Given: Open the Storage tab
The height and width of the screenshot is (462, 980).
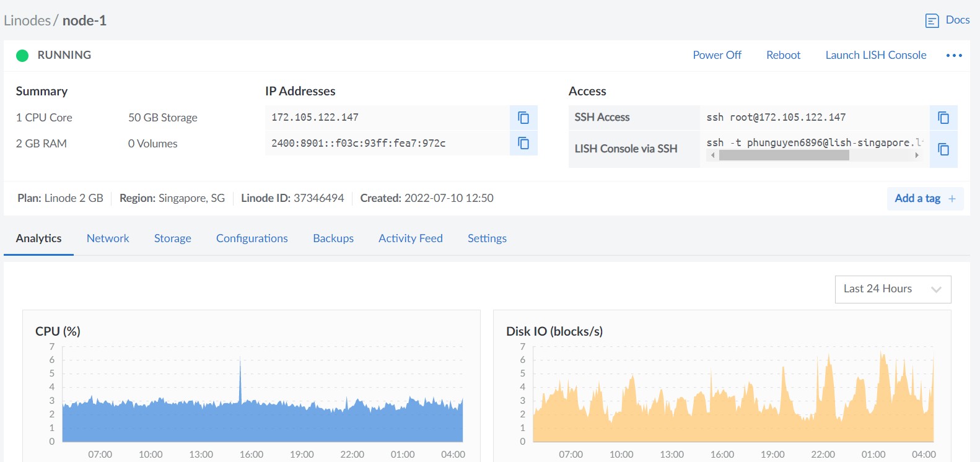Looking at the screenshot, I should point(172,238).
